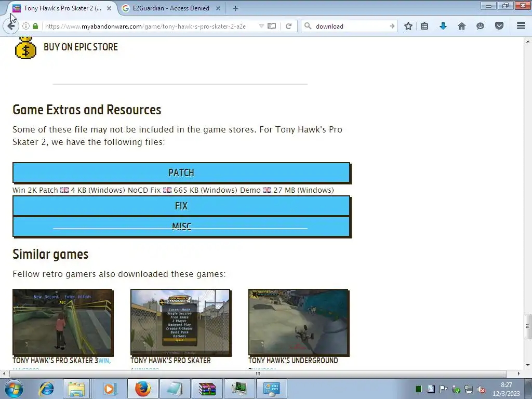Click Buy on Epic Store link
Viewport: 532px width, 399px height.
81,47
